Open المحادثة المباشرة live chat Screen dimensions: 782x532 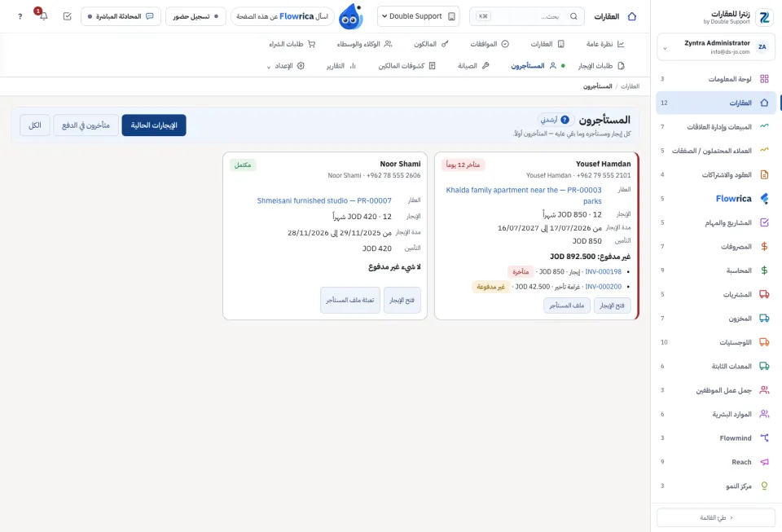pyautogui.click(x=121, y=16)
